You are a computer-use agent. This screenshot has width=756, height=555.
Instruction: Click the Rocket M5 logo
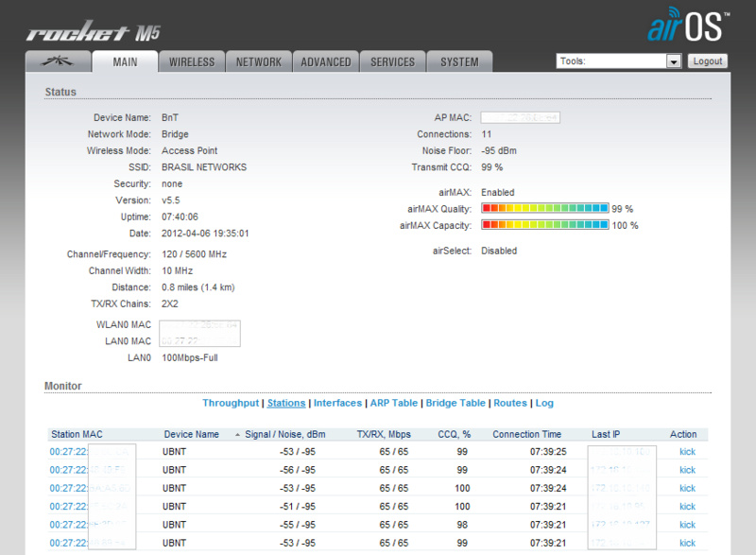[x=93, y=31]
